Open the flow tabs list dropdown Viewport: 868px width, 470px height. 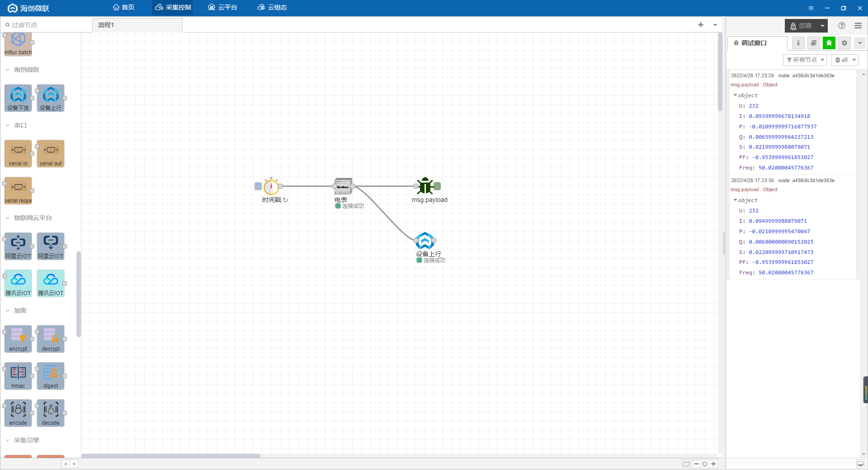coord(715,25)
